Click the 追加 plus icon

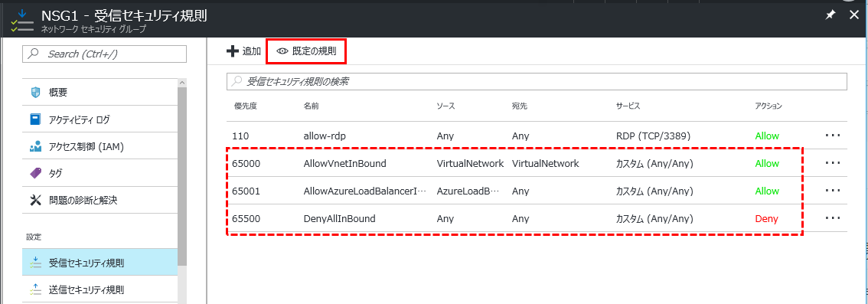click(233, 51)
